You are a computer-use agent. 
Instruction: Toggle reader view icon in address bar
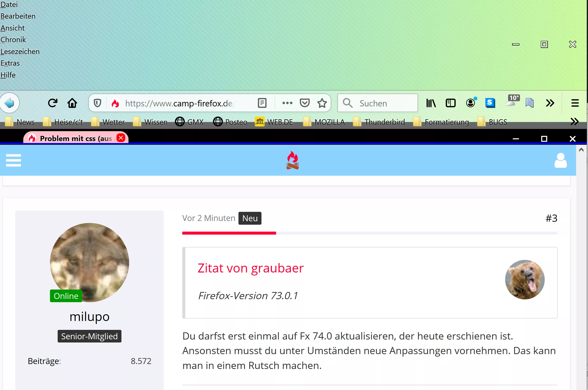pos(262,103)
